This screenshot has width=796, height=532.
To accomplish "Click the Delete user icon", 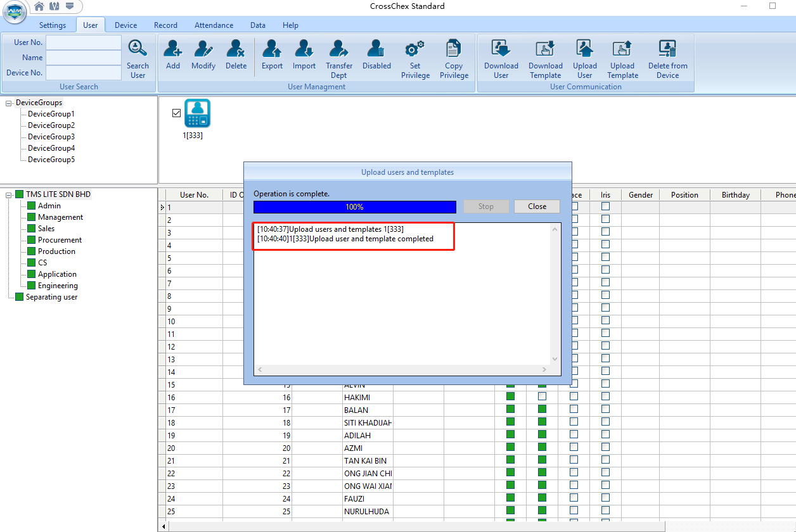I will tap(236, 49).
